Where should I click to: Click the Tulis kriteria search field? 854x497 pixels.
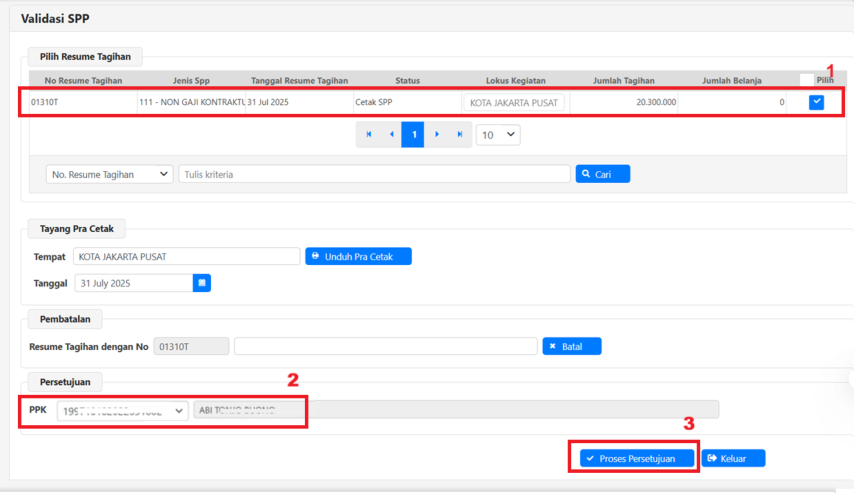pyautogui.click(x=375, y=174)
